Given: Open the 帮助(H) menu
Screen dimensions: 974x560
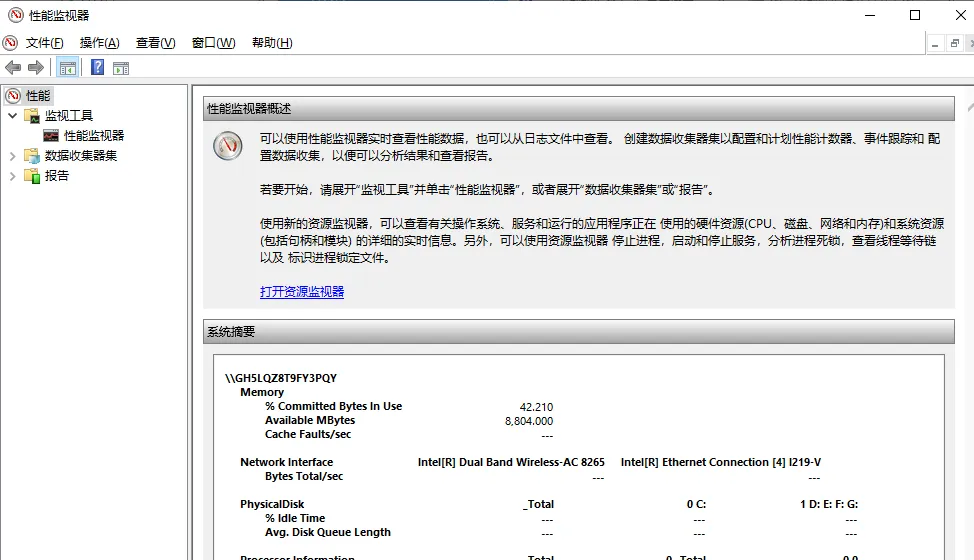Looking at the screenshot, I should tap(272, 43).
